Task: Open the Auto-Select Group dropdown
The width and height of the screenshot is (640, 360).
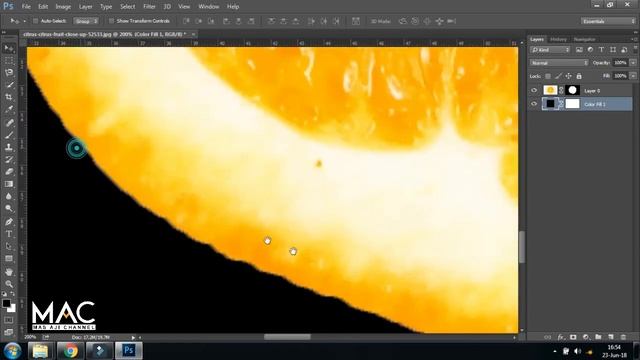Action: pos(86,21)
